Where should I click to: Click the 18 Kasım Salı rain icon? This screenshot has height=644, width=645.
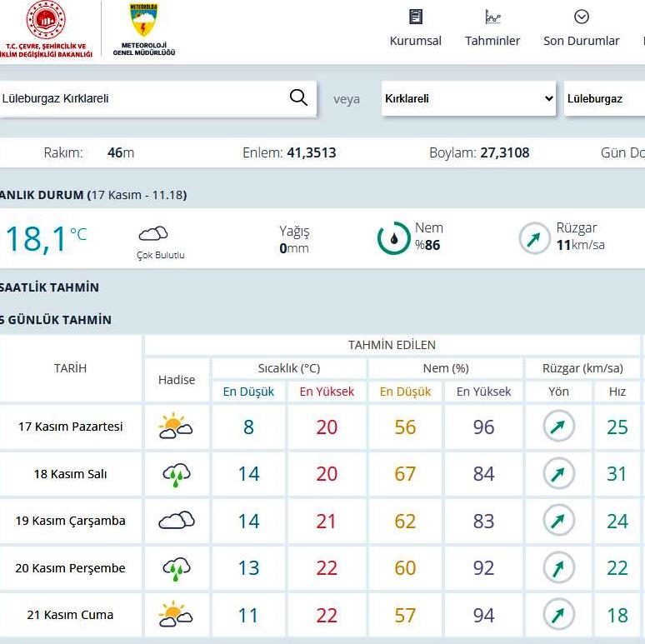tap(176, 474)
